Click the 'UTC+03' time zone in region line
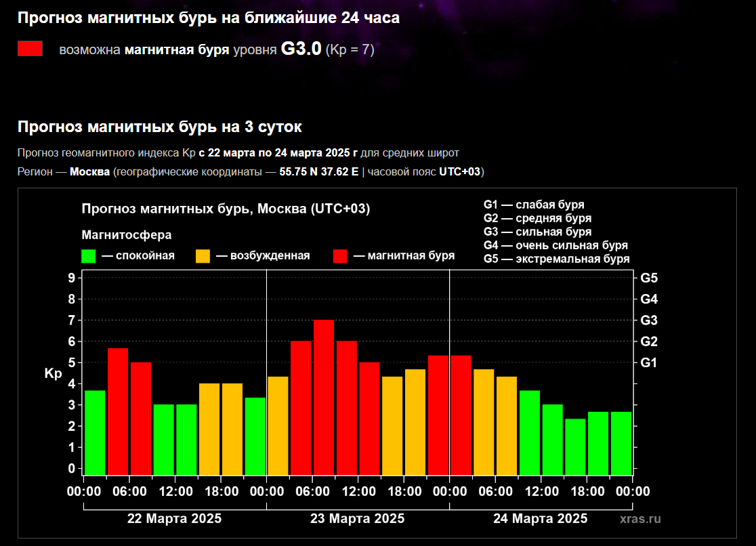This screenshot has width=756, height=546. click(460, 171)
